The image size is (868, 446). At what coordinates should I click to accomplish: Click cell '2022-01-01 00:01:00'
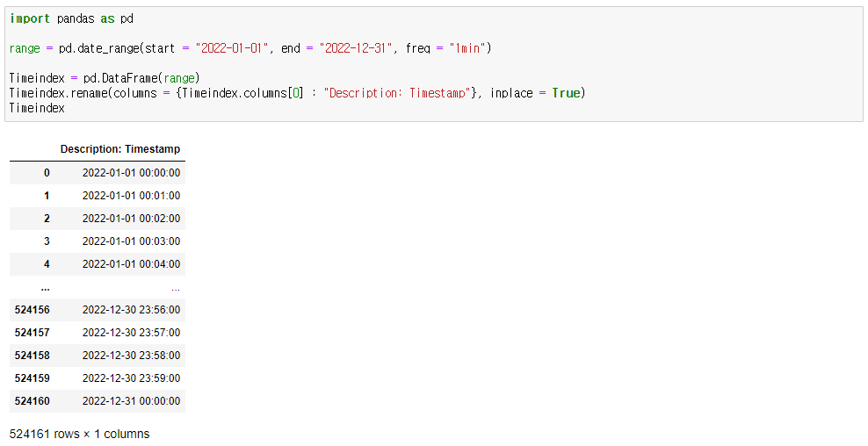[131, 195]
